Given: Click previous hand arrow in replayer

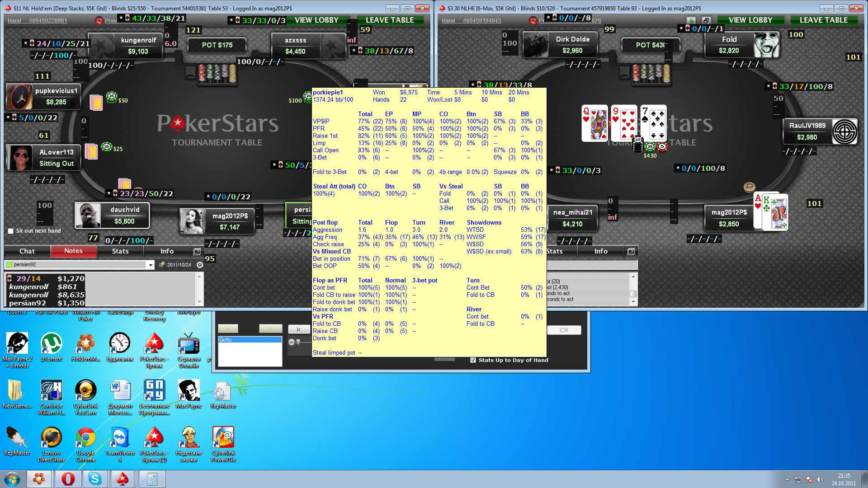Looking at the screenshot, I should click(x=228, y=328).
